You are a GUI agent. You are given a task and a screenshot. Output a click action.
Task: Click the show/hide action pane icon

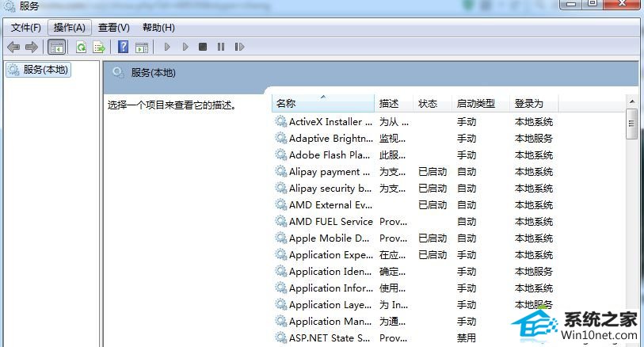tap(142, 48)
